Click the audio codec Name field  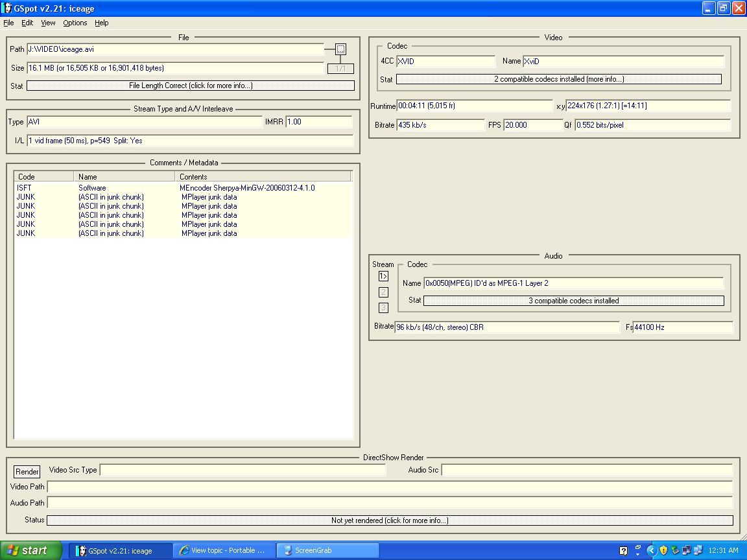pyautogui.click(x=574, y=283)
